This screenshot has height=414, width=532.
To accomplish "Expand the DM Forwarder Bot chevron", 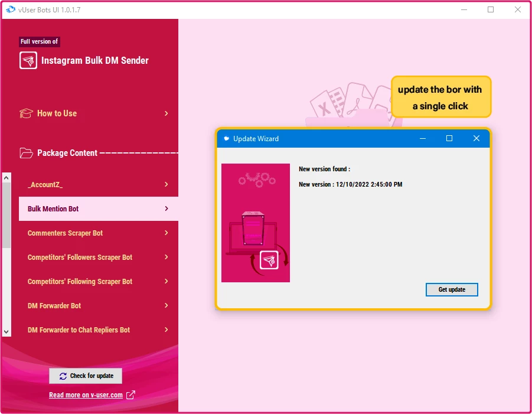I will [x=167, y=305].
